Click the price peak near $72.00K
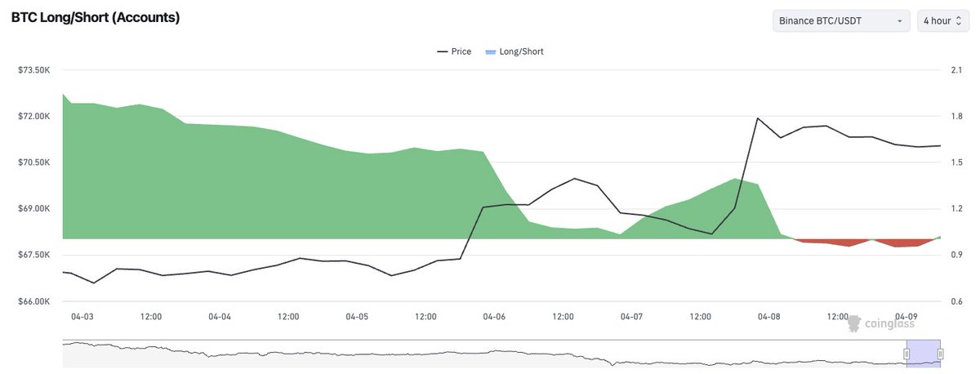980x374 pixels. click(x=758, y=118)
